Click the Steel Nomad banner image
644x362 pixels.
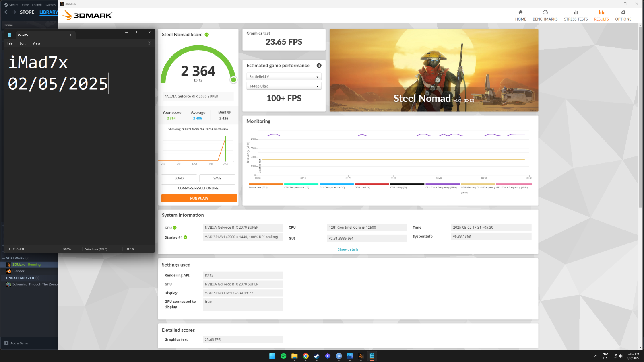(434, 70)
